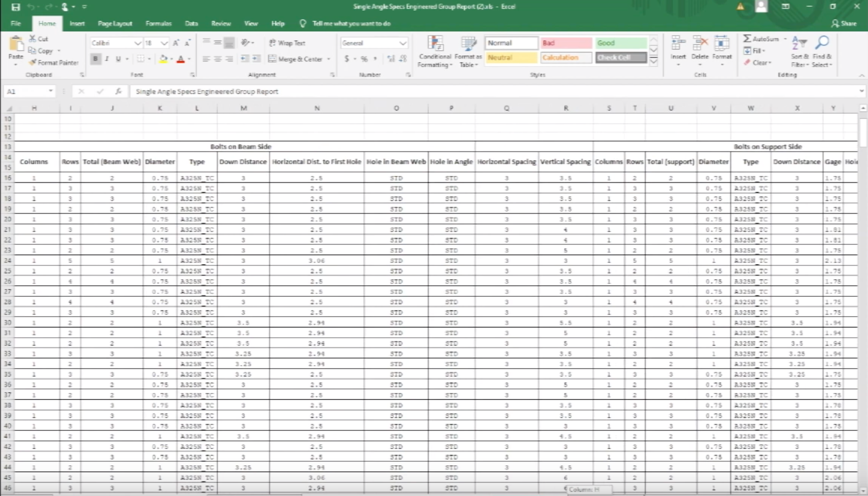Enable Underline text formatting
Image resolution: width=868 pixels, height=496 pixels.
pos(117,58)
